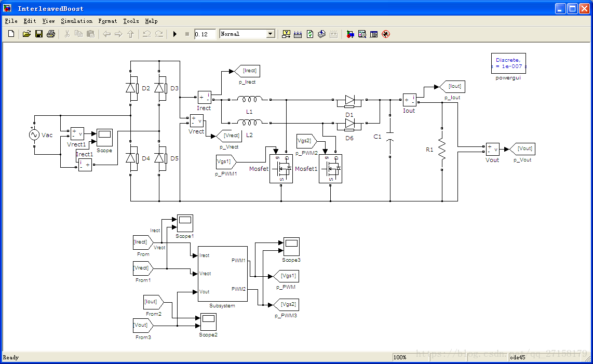Print the model using the printer icon

pos(51,34)
